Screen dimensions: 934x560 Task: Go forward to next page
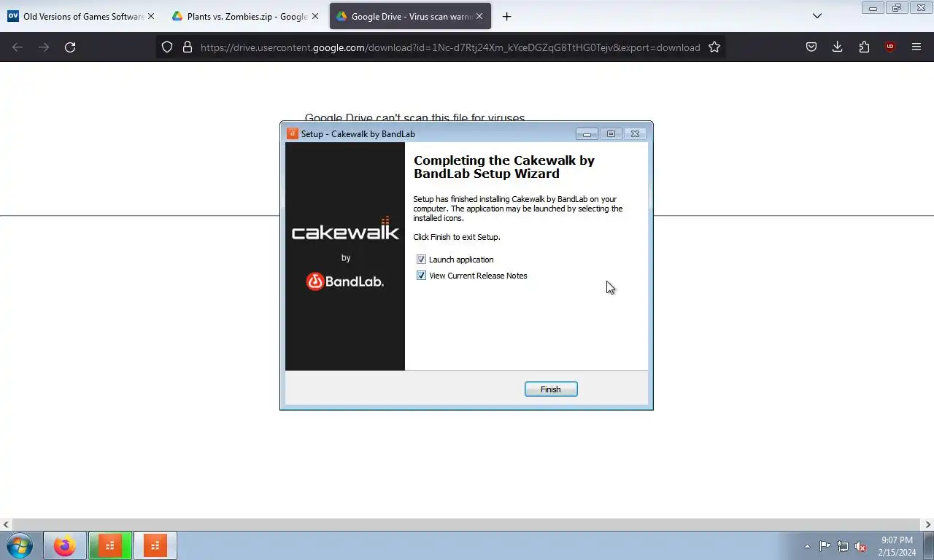click(44, 47)
